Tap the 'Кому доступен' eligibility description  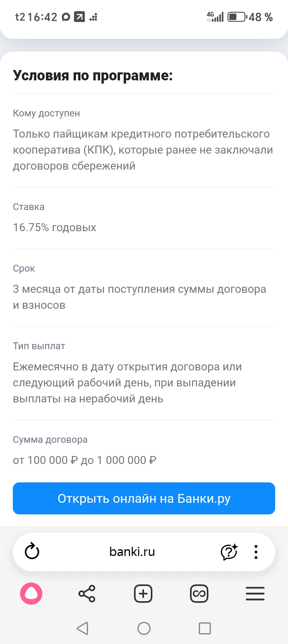[x=143, y=150]
